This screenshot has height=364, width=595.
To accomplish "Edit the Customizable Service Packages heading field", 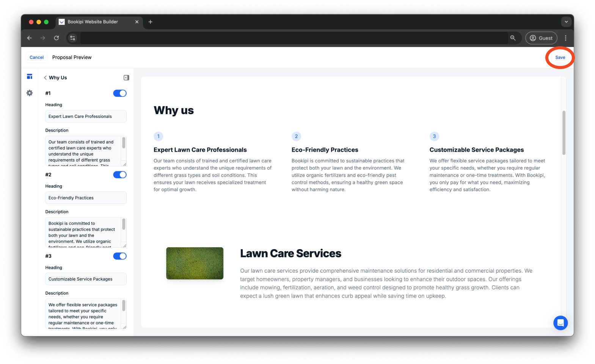I will click(86, 279).
